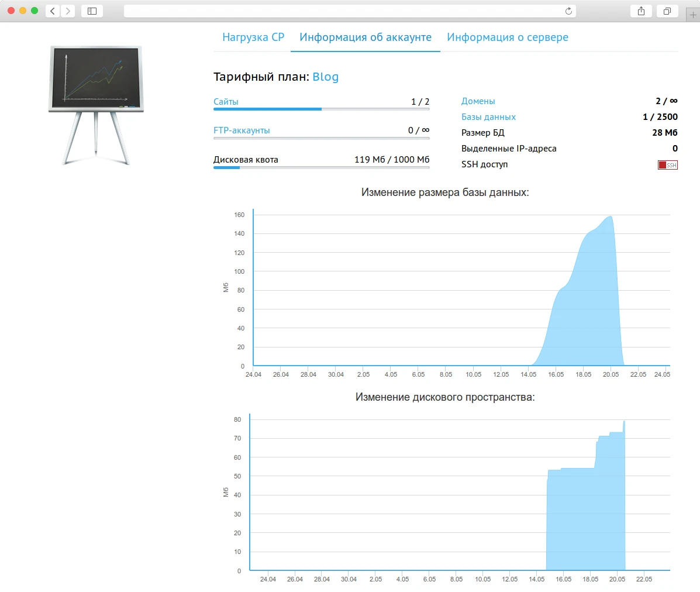Viewport: 700px width, 592px height.
Task: Open the Информация о сервере tab
Action: [x=508, y=37]
